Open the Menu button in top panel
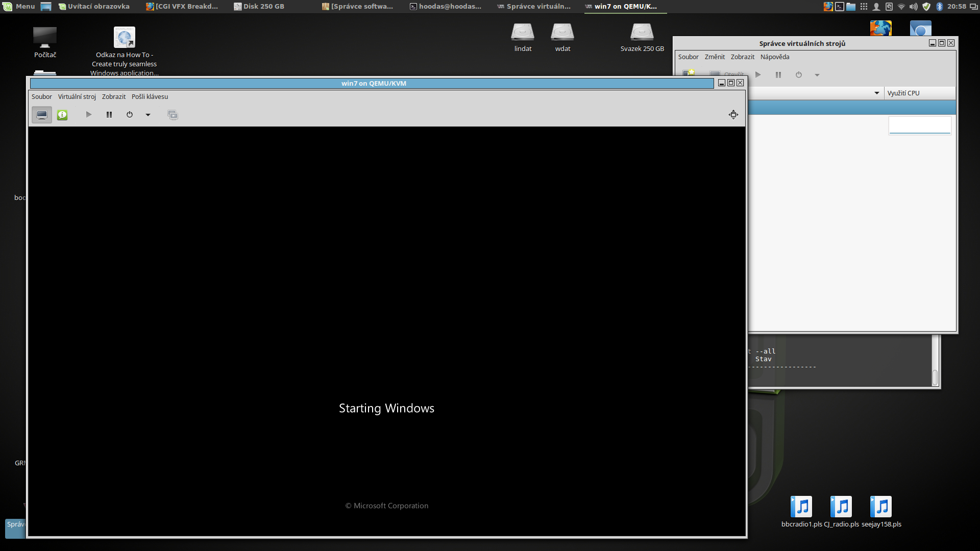 [19, 7]
